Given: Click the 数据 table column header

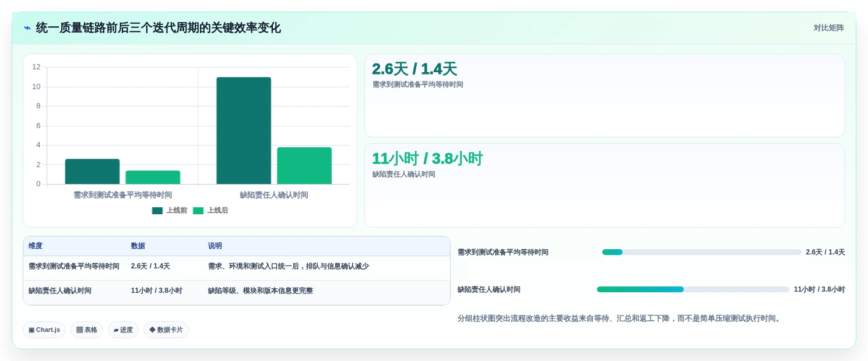Looking at the screenshot, I should 138,246.
